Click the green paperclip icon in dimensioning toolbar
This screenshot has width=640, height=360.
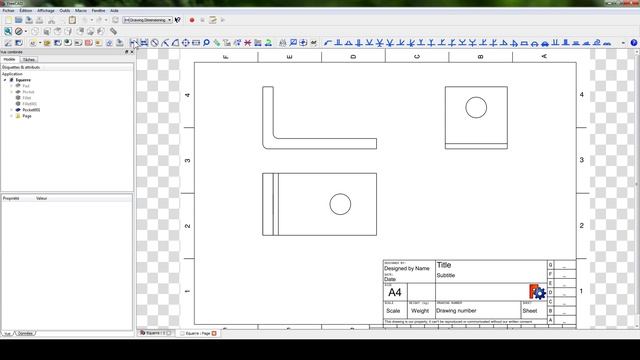[x=216, y=43]
